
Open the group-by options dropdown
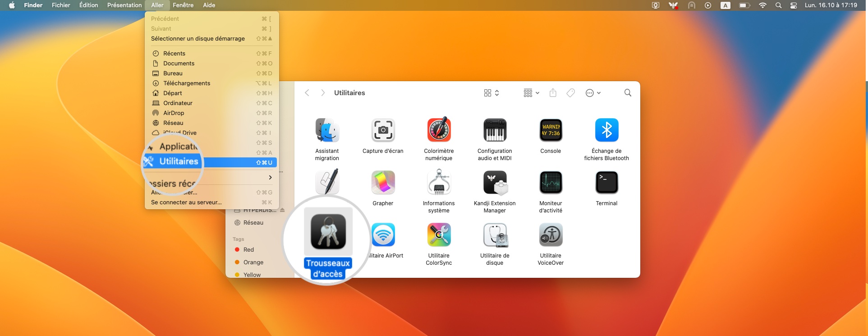click(532, 93)
